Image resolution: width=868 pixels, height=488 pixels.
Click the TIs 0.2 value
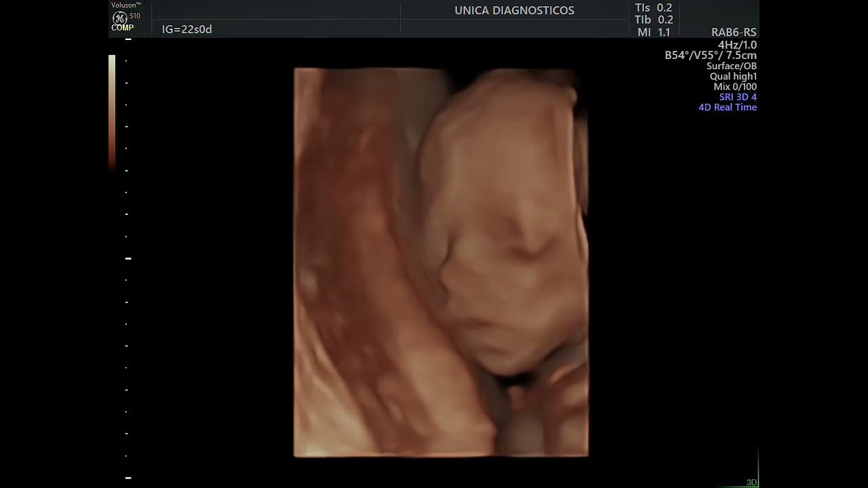(x=654, y=8)
